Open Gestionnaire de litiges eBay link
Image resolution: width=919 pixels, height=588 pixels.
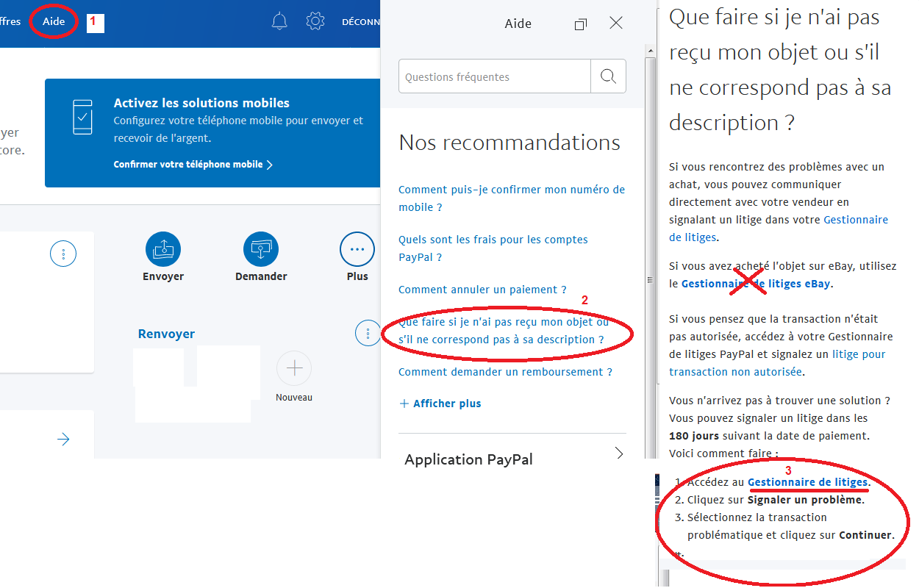pyautogui.click(x=757, y=284)
